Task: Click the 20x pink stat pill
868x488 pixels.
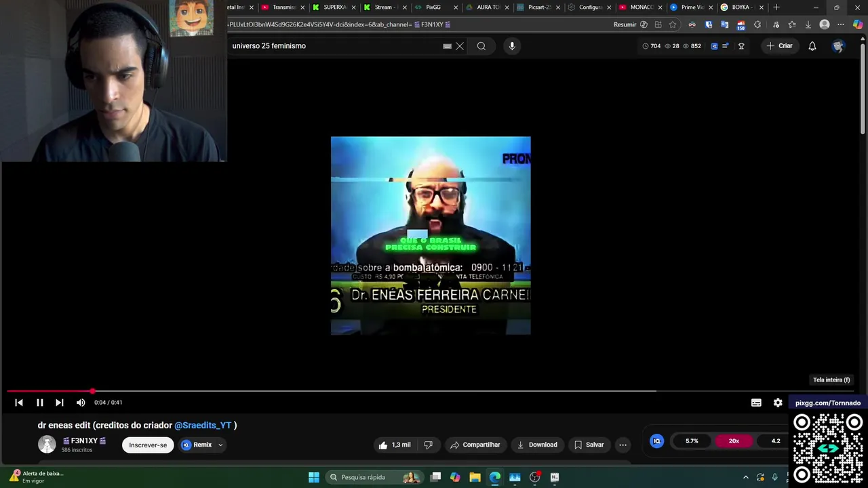Action: 734,441
